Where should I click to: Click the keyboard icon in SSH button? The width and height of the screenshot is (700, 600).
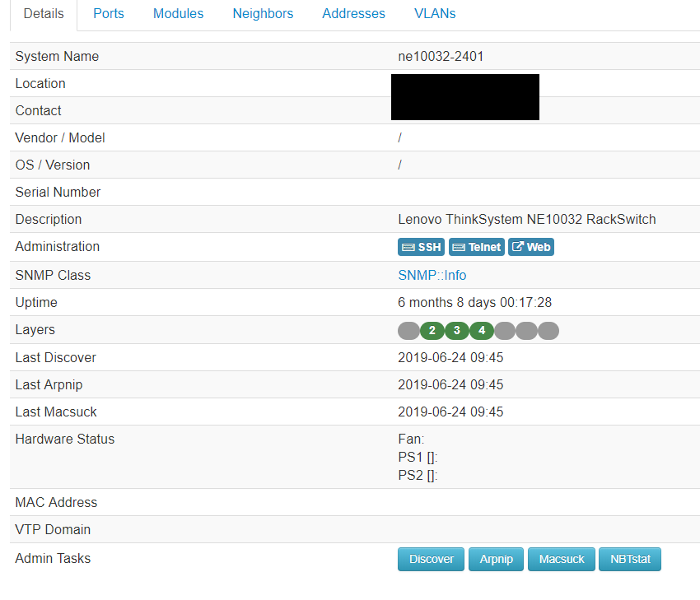408,247
